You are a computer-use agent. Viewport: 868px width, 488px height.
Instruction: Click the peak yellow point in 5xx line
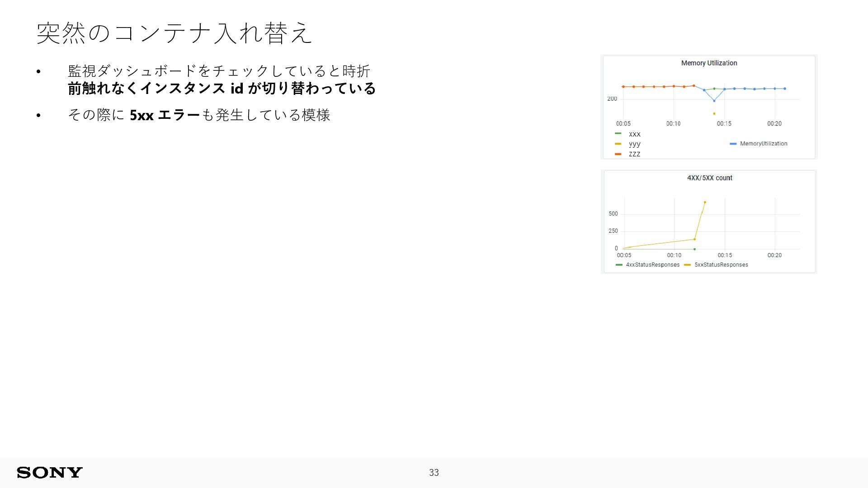coord(705,202)
